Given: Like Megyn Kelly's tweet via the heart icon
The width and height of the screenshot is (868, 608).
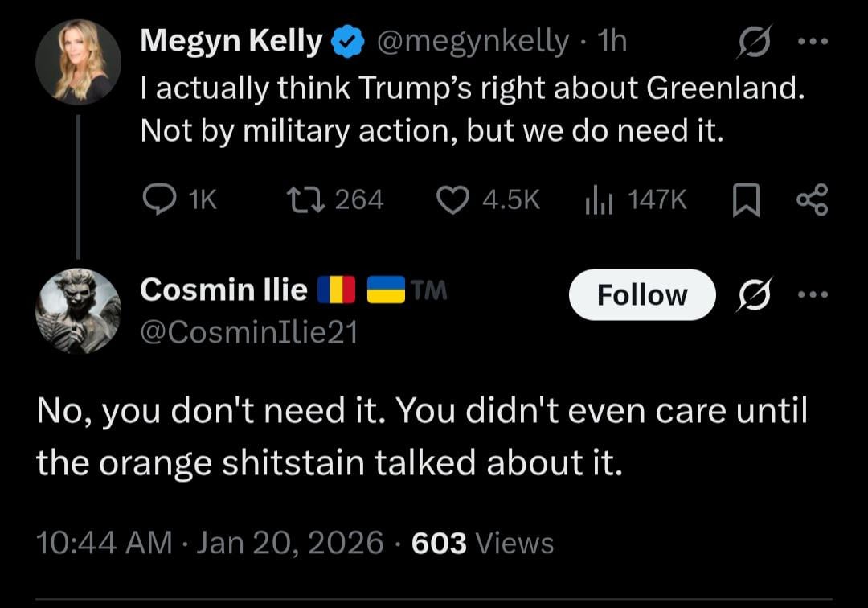Looking at the screenshot, I should coord(452,199).
